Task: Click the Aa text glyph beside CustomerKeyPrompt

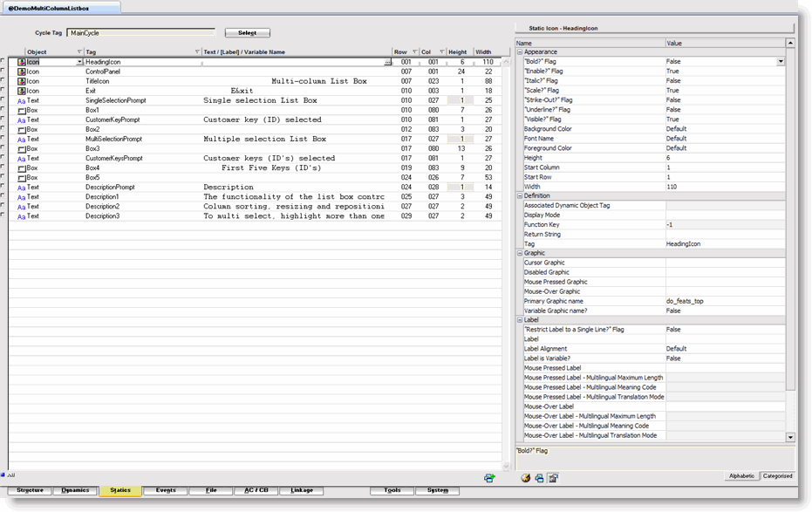Action: (21, 120)
